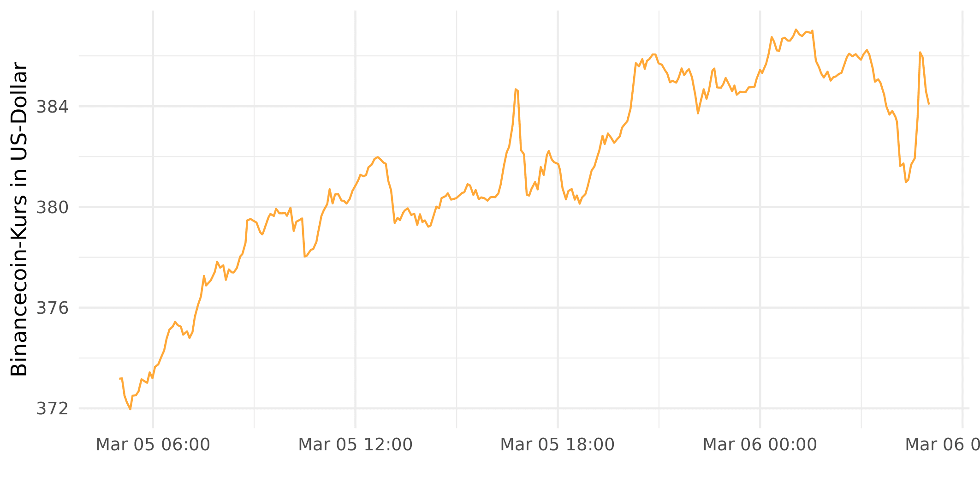Click the Mar 05 12:00 axis label
This screenshot has width=980, height=490.
tap(355, 445)
